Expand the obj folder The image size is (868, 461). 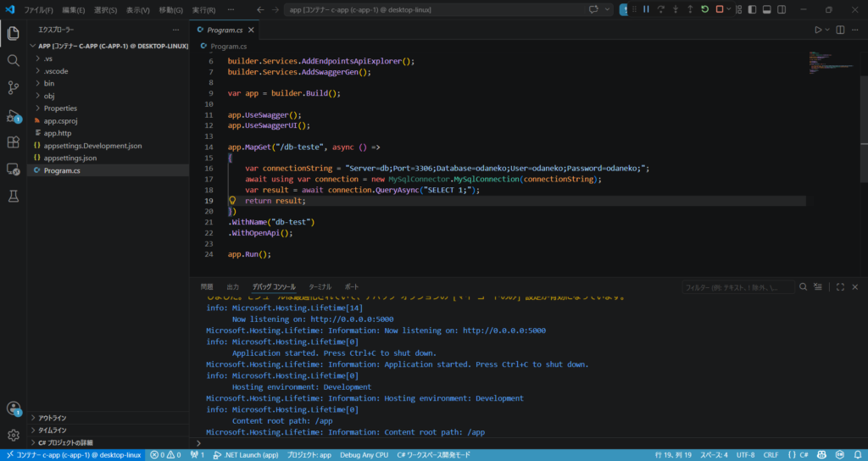tap(108, 96)
